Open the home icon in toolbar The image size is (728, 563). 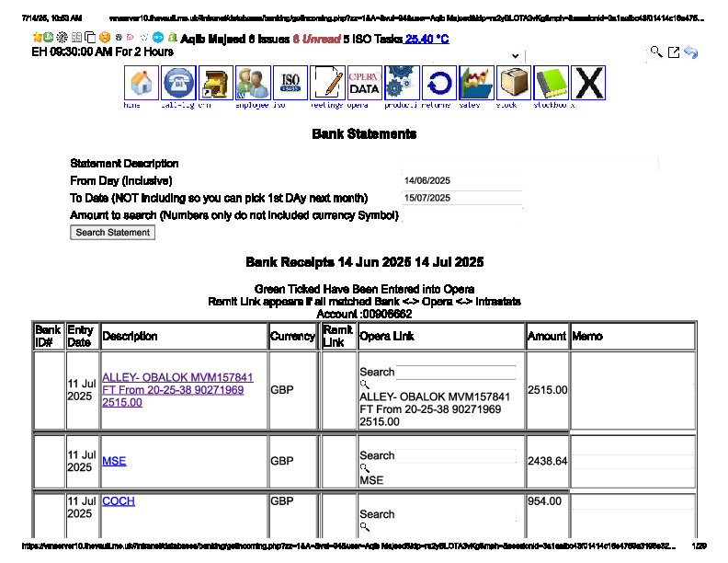coord(142,83)
